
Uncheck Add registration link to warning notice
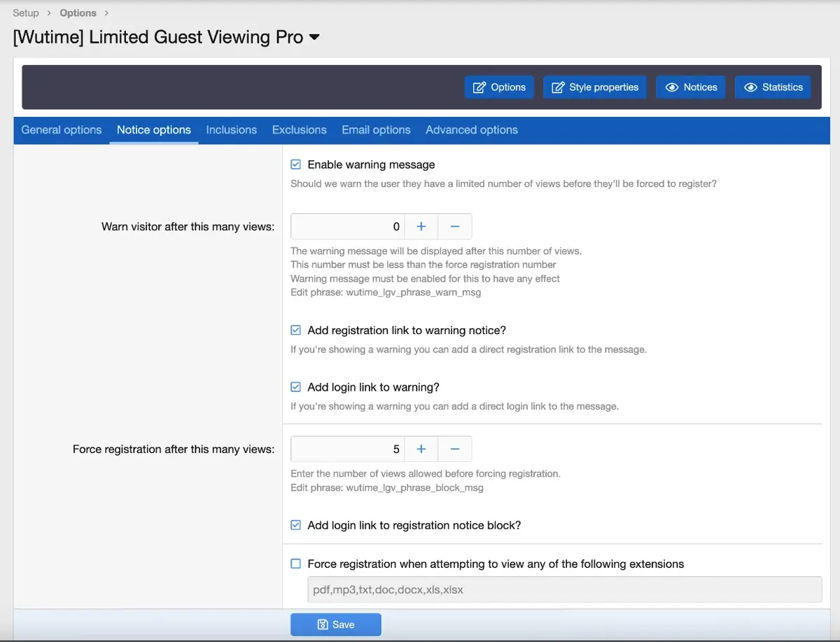tap(296, 330)
